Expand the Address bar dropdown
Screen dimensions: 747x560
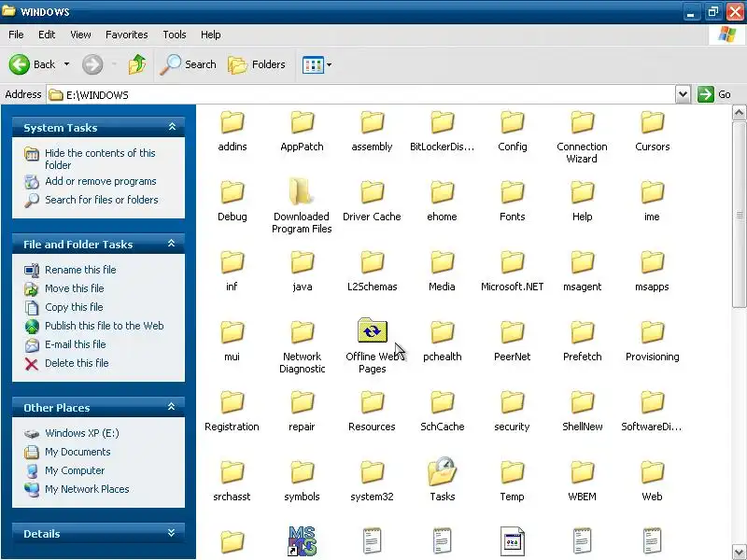[x=683, y=94]
